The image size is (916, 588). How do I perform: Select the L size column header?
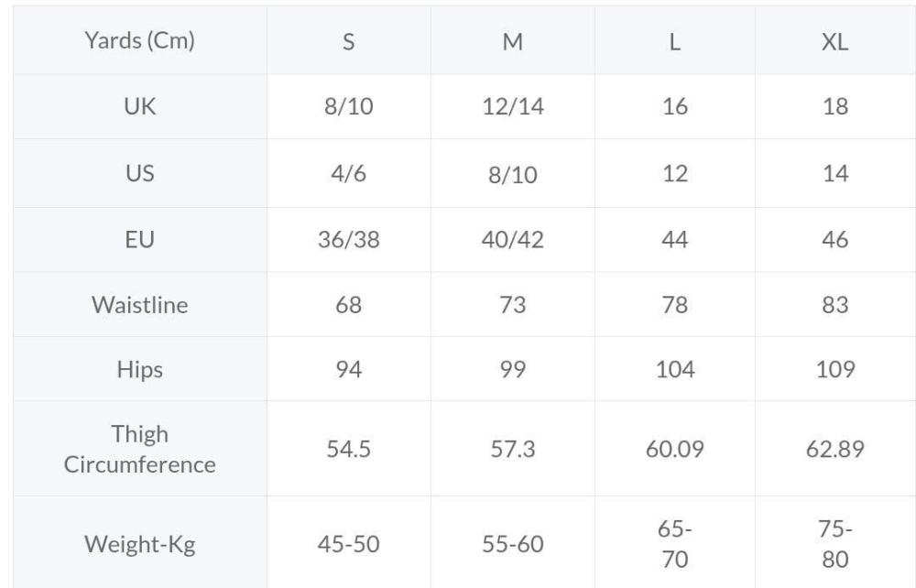675,40
